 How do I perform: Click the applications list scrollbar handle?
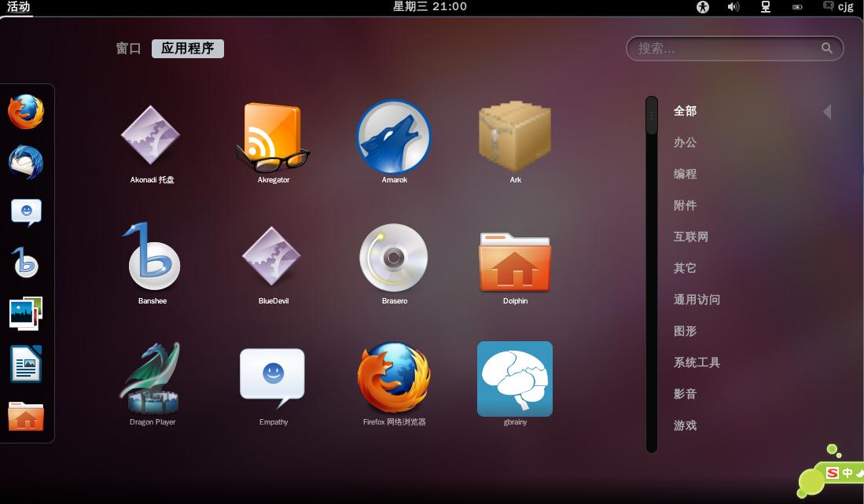point(652,116)
